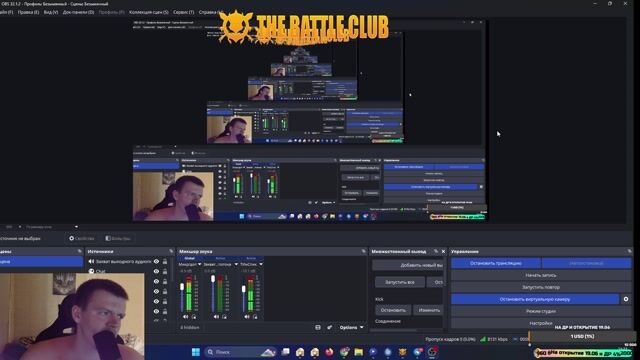Open the Захват потока channel dropdown arrow
The image size is (640, 360).
pos(236,264)
